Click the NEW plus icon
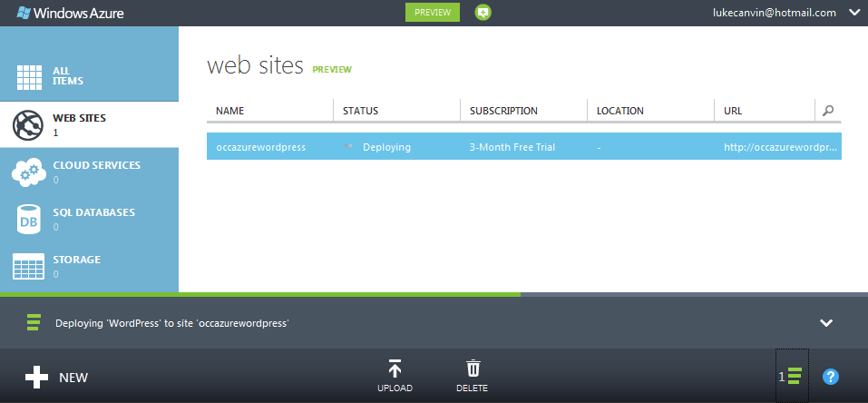Viewport: 868px width, 403px height. 36,378
